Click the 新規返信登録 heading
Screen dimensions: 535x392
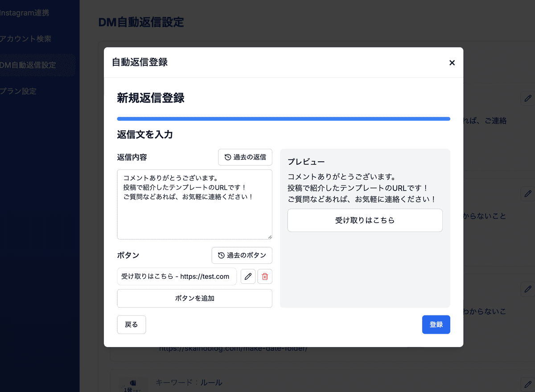tap(151, 98)
